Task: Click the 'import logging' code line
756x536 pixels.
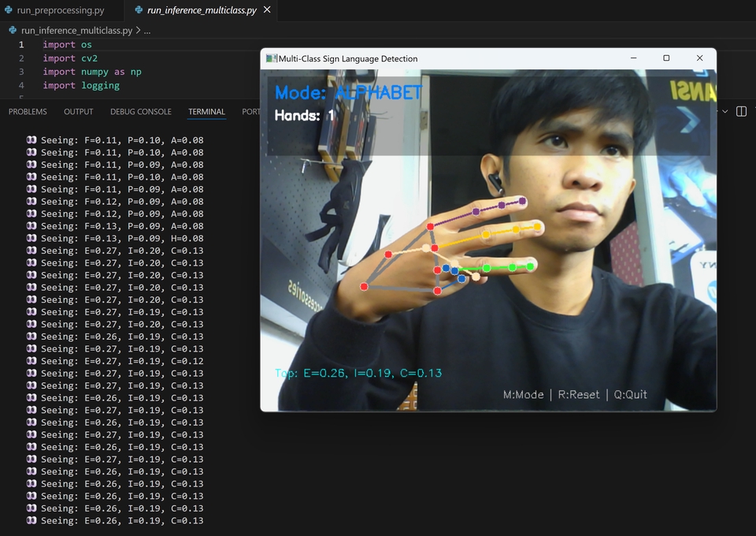Action: pos(81,85)
